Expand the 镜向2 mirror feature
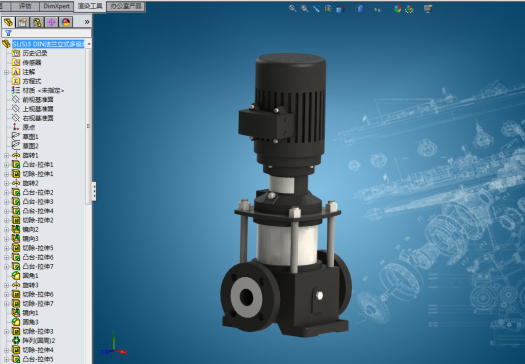 click(6, 230)
